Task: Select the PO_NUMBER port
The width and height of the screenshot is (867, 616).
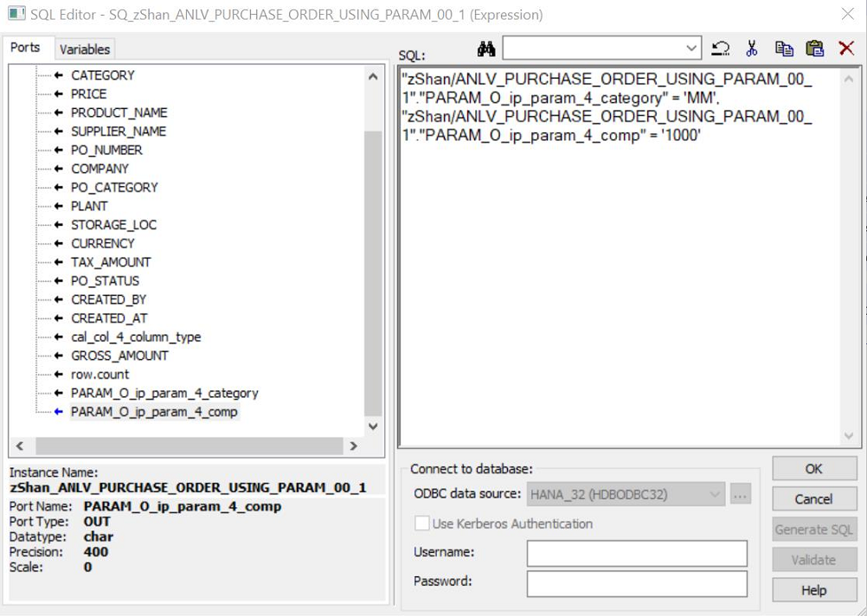Action: (106, 151)
